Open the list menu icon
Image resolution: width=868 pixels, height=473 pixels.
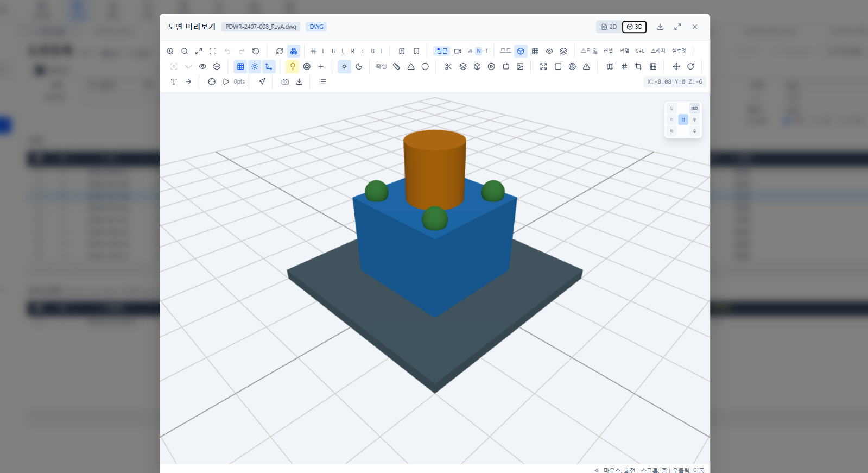323,81
